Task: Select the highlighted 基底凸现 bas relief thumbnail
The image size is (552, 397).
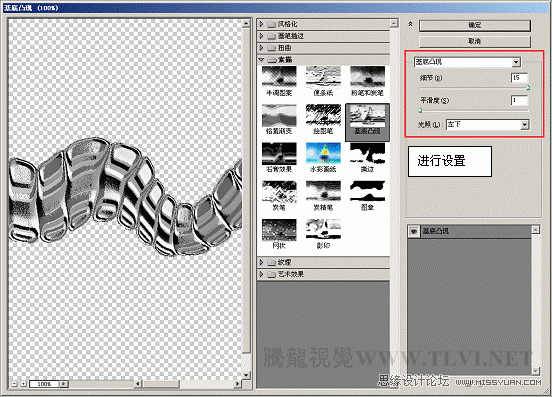Action: tap(367, 122)
